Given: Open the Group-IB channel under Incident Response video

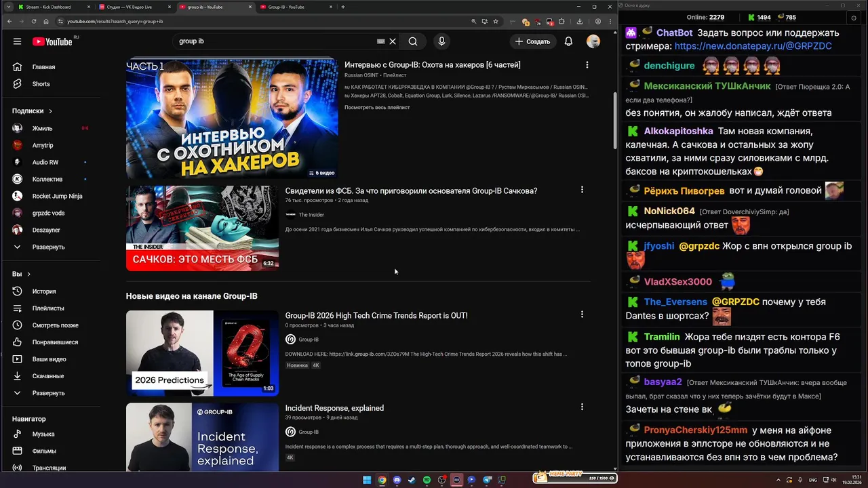Looking at the screenshot, I should click(309, 432).
